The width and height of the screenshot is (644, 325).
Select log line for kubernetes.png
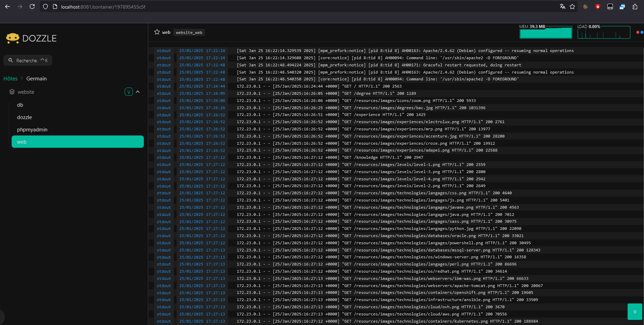pos(396,321)
